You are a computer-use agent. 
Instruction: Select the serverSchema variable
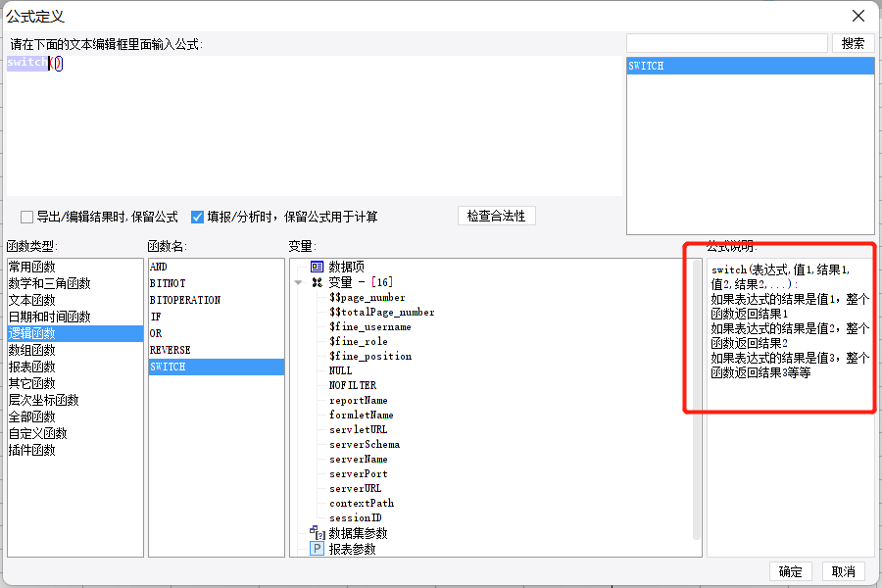coord(365,445)
